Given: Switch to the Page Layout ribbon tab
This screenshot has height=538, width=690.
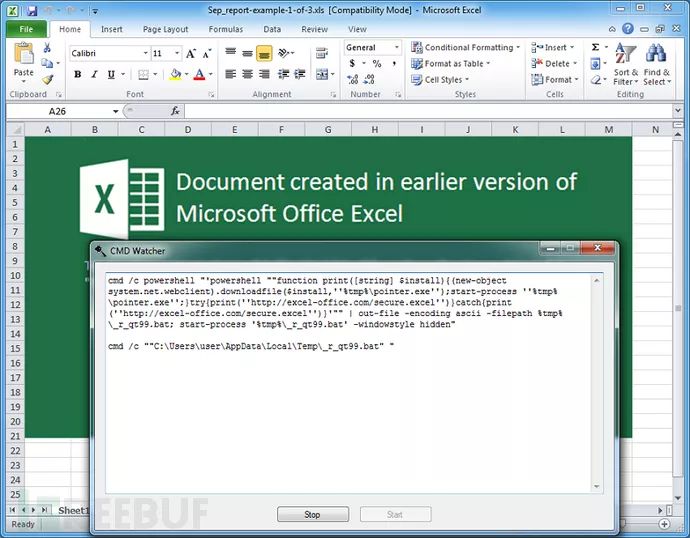Looking at the screenshot, I should pyautogui.click(x=165, y=29).
